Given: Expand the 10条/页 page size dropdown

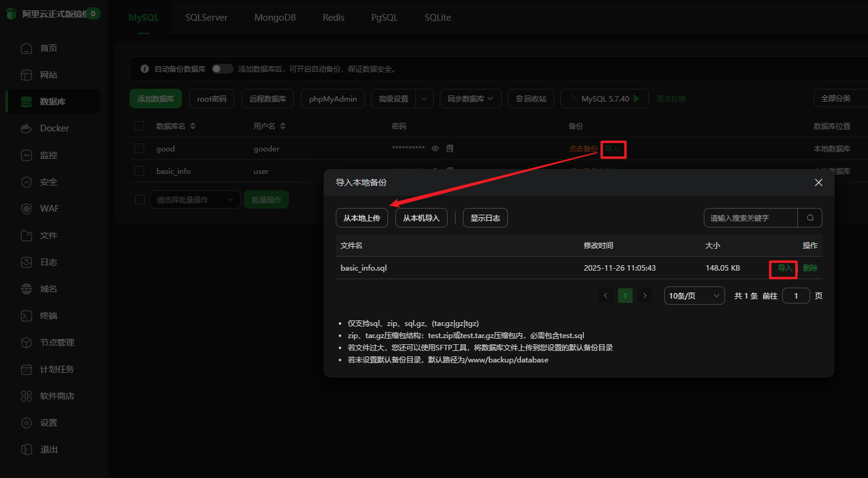Looking at the screenshot, I should pyautogui.click(x=694, y=296).
